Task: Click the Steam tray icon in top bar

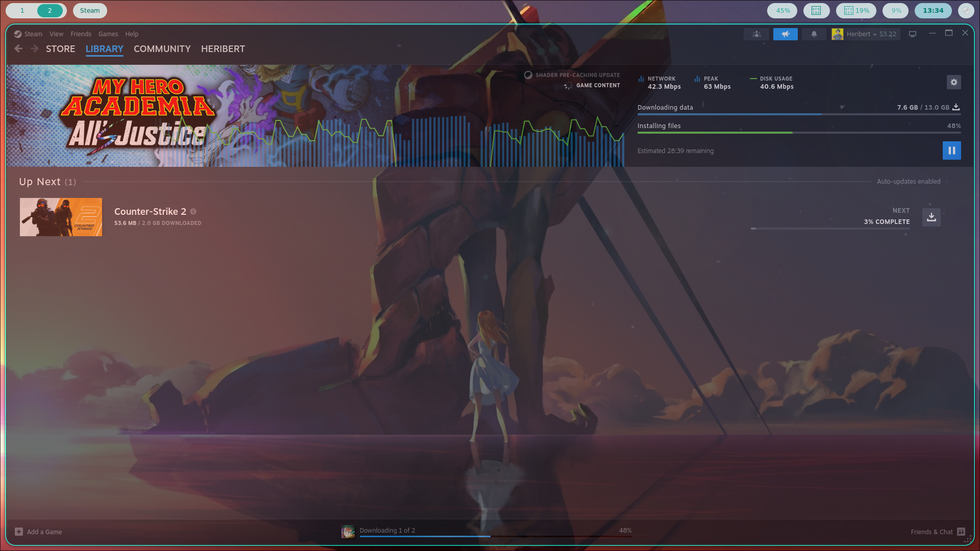Action: [x=966, y=11]
